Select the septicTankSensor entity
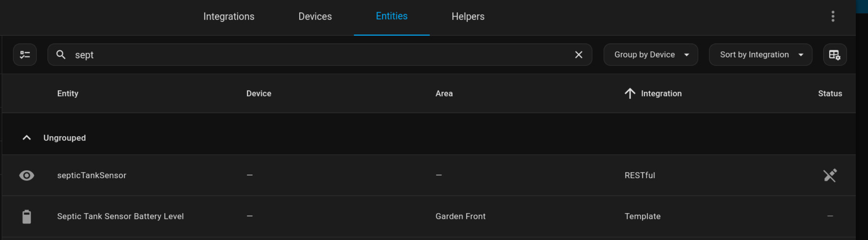Viewport: 868px width, 240px height. point(92,175)
